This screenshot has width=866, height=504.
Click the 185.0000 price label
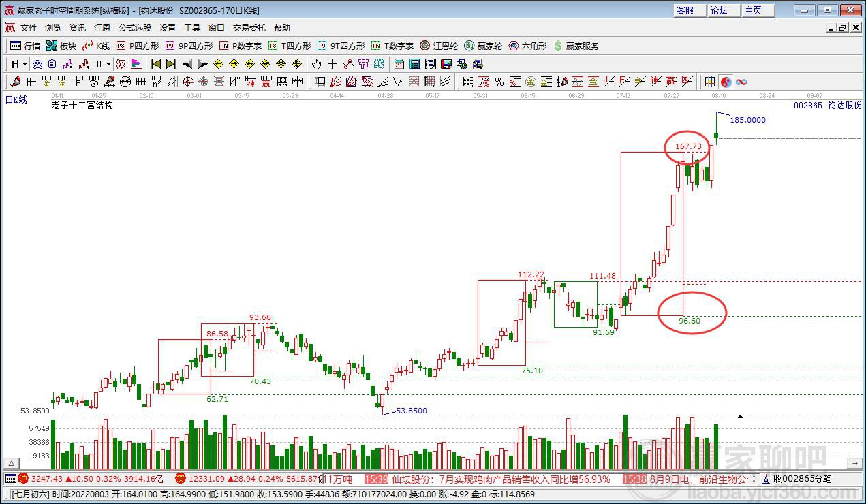pos(747,120)
